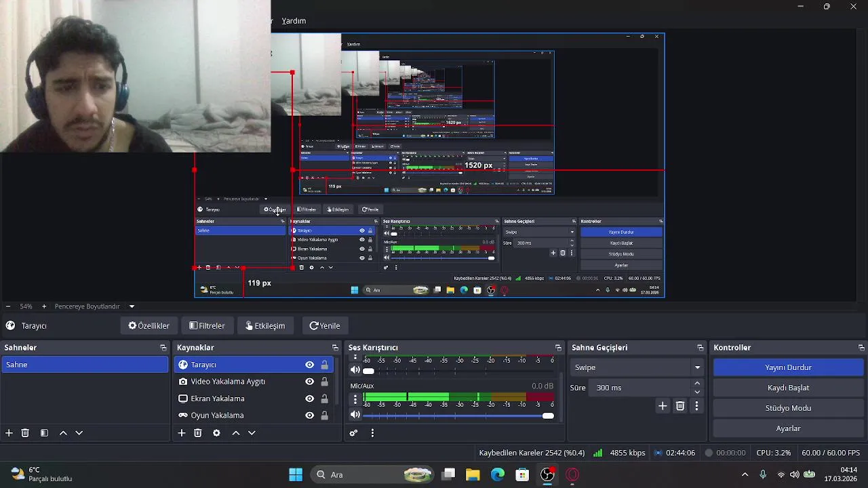
Task: Click Yayını Durdur to stop streaming
Action: point(788,367)
